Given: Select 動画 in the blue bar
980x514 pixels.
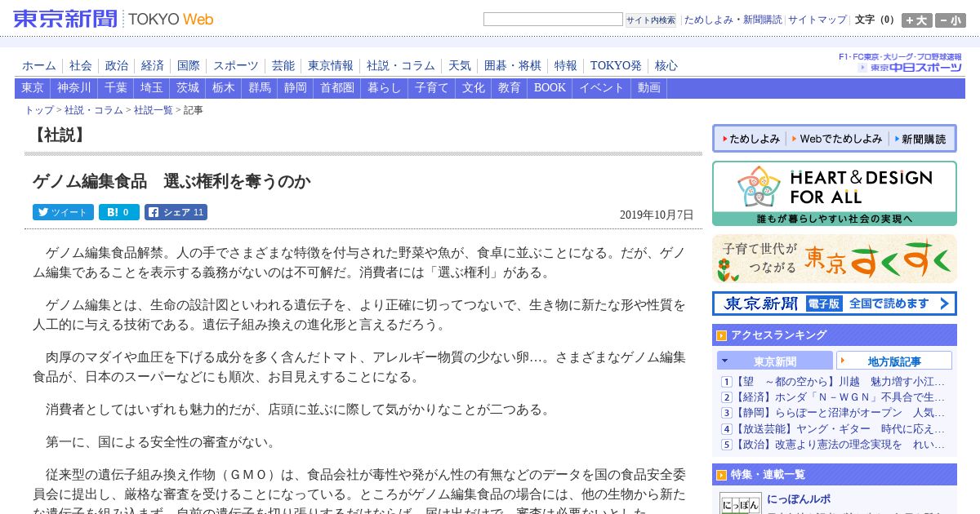Looking at the screenshot, I should [649, 88].
